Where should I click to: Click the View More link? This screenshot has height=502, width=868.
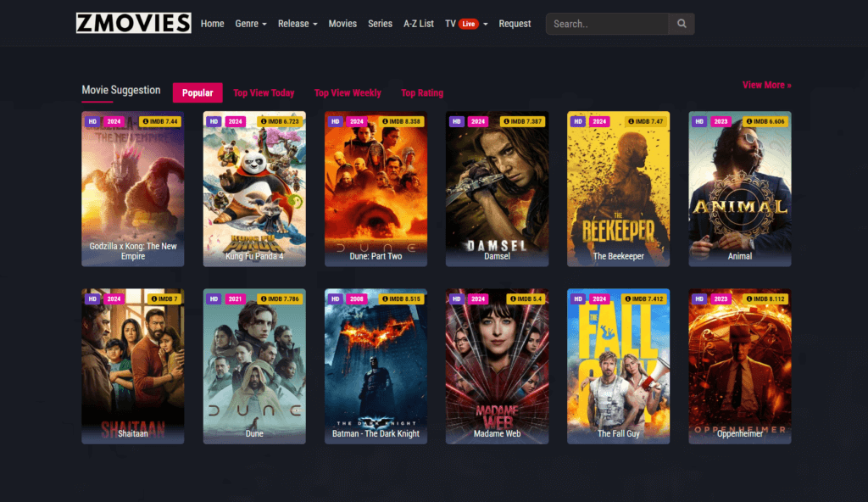tap(766, 85)
